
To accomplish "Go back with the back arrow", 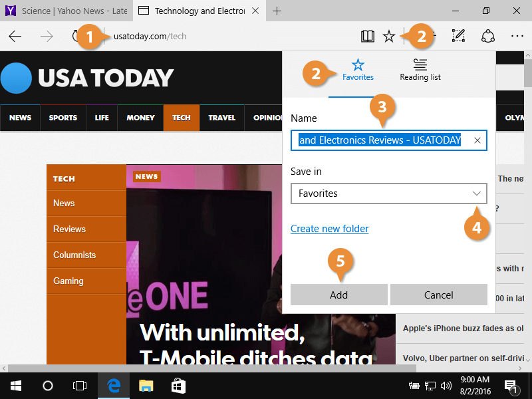I will pyautogui.click(x=15, y=36).
